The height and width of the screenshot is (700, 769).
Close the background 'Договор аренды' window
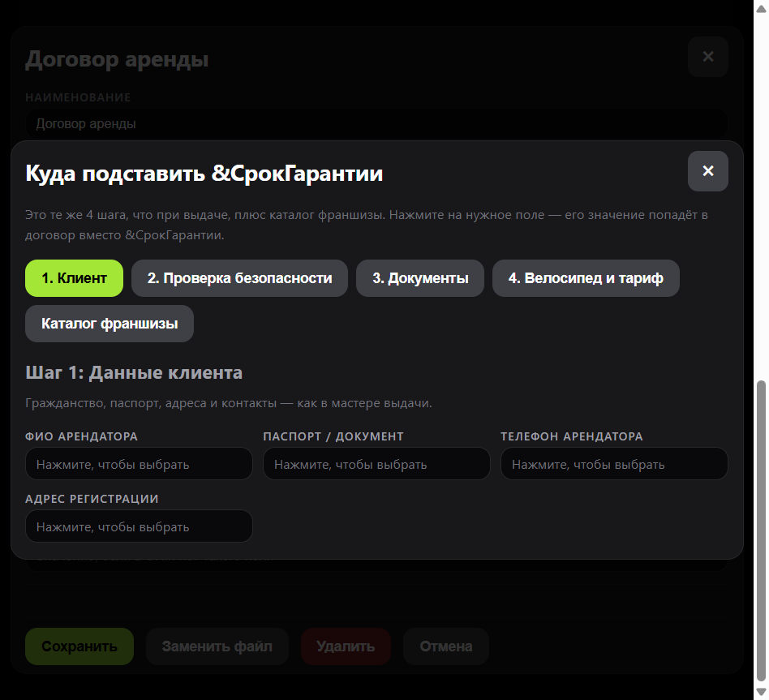(707, 57)
